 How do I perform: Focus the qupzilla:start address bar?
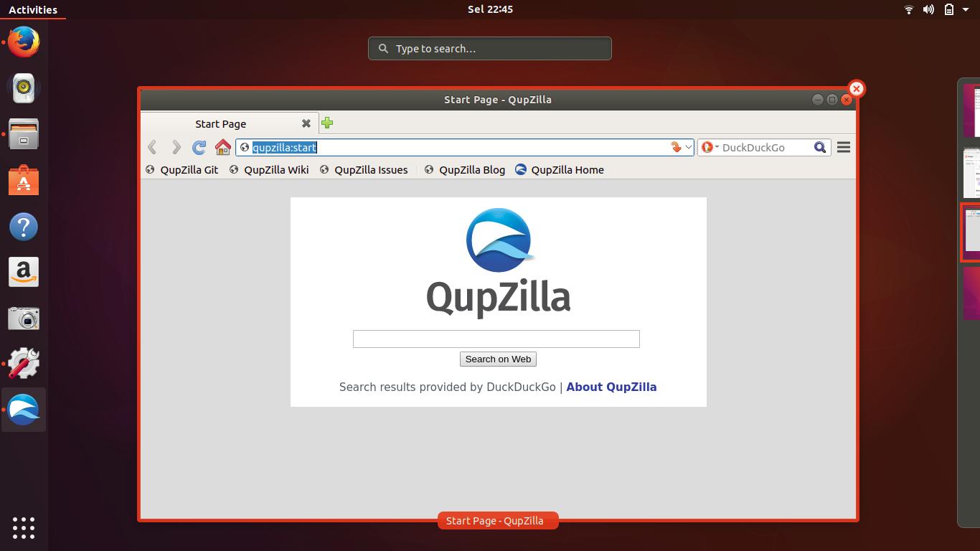point(465,147)
